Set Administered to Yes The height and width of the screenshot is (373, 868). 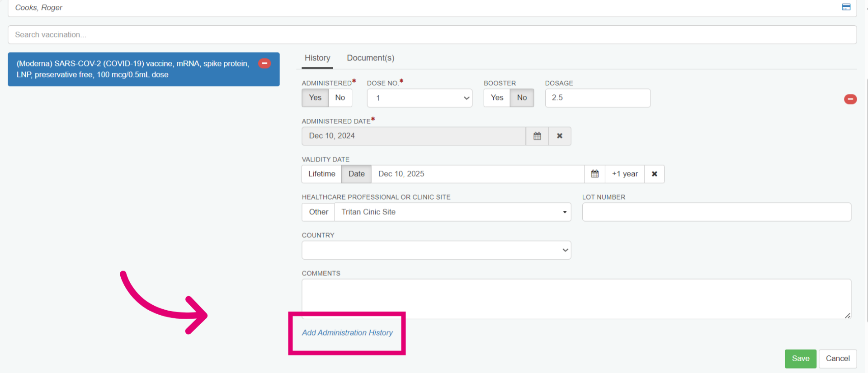click(315, 98)
